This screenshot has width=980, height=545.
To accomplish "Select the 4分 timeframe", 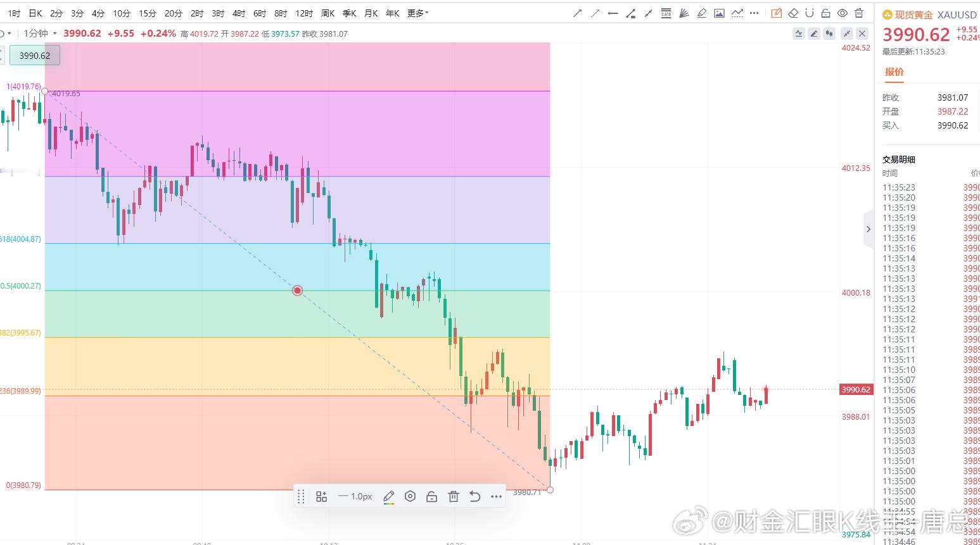I will click(x=98, y=13).
